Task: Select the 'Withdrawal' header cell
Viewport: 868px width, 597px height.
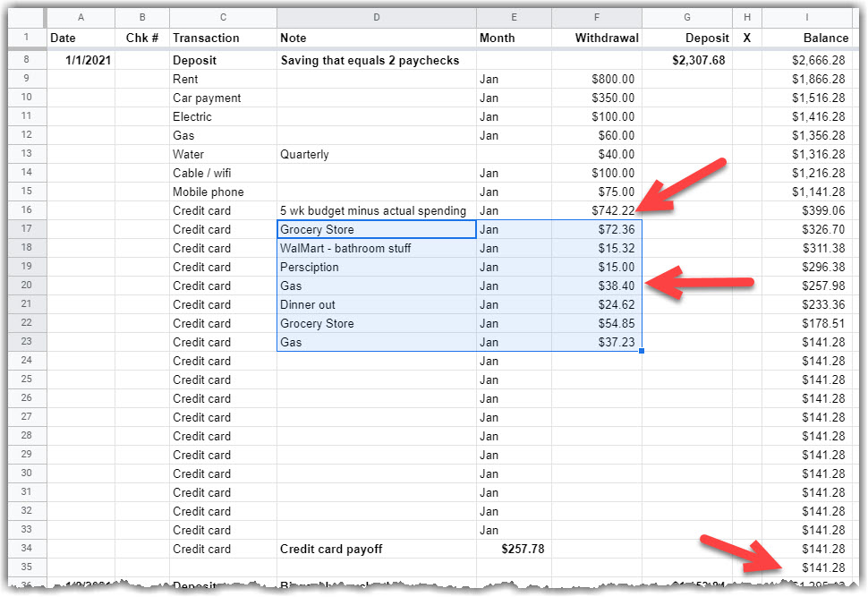Action: pyautogui.click(x=596, y=38)
